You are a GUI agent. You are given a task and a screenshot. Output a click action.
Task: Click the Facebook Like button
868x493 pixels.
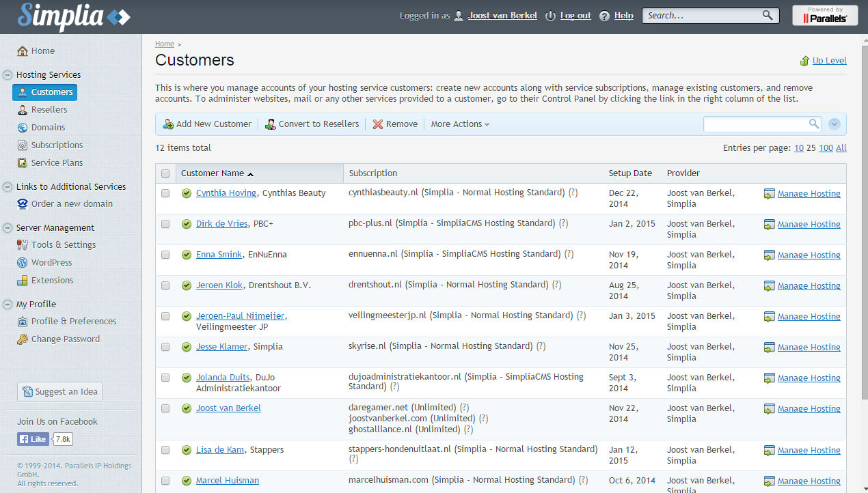[33, 439]
